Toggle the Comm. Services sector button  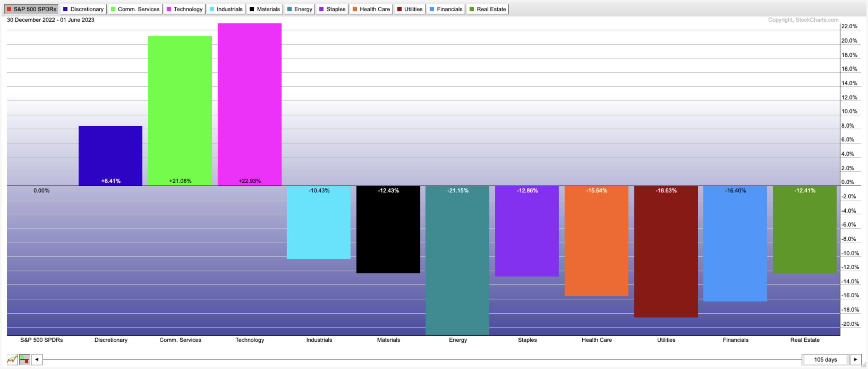pyautogui.click(x=135, y=9)
